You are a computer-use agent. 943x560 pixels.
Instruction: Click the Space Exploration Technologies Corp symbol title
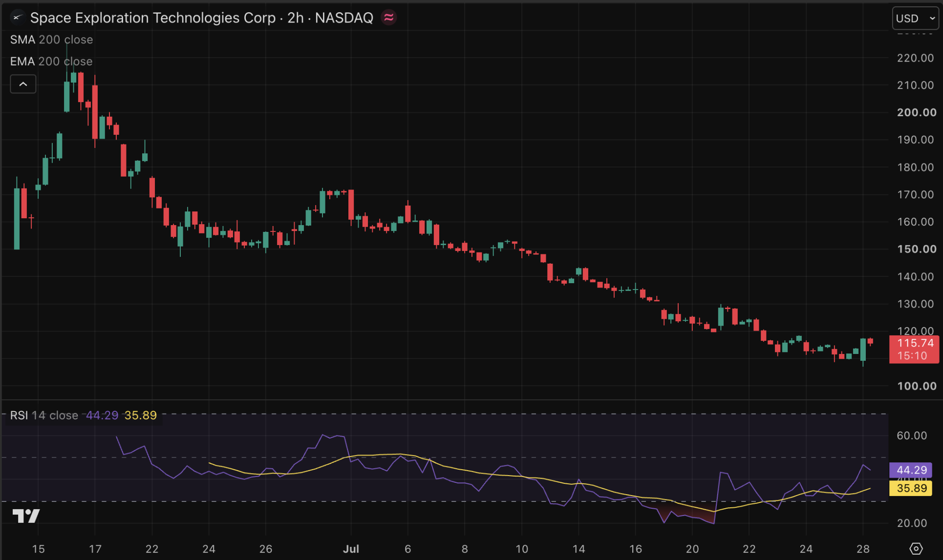coord(153,18)
